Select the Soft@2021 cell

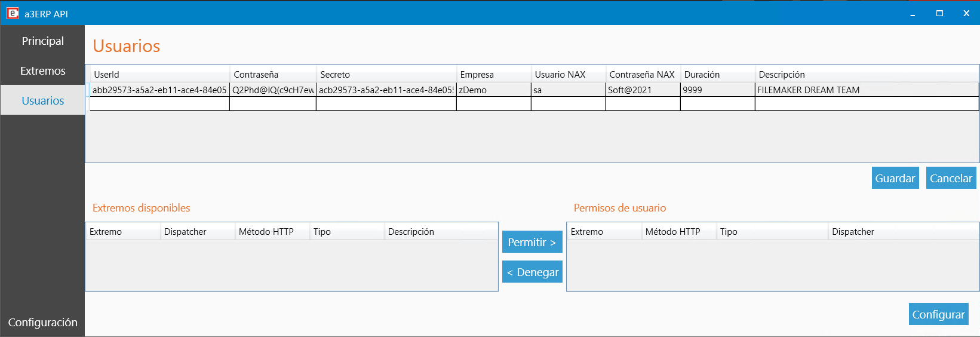tap(643, 90)
